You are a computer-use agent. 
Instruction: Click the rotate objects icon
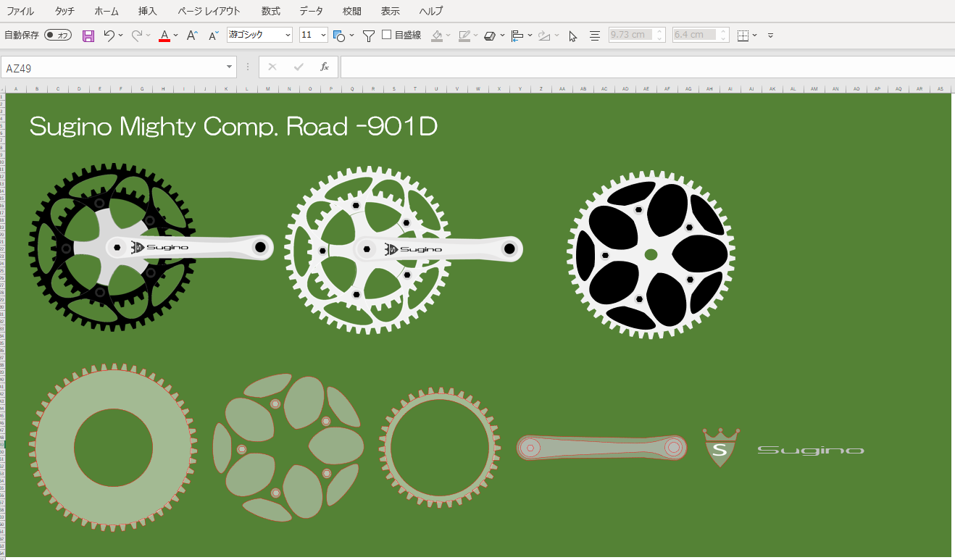tap(544, 35)
